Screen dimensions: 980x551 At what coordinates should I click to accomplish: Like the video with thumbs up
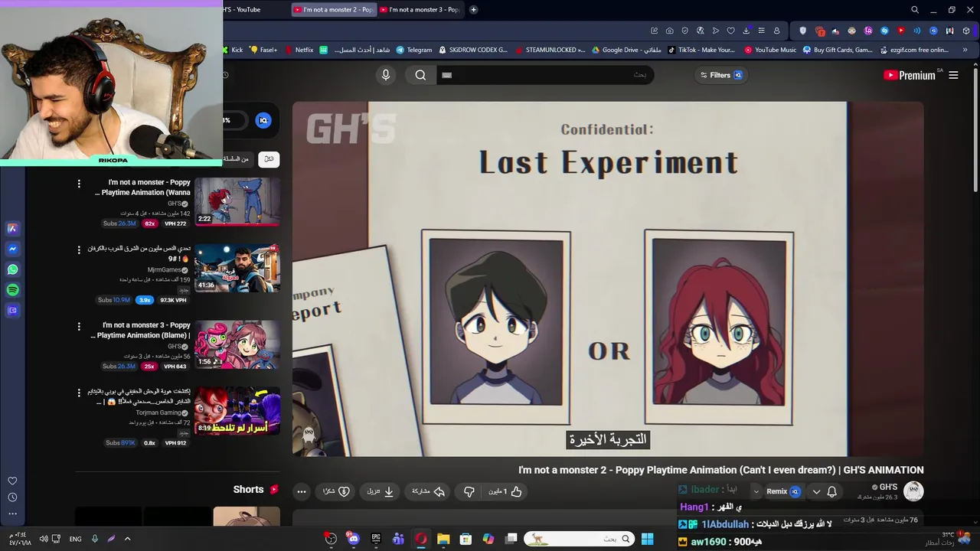[x=505, y=491]
